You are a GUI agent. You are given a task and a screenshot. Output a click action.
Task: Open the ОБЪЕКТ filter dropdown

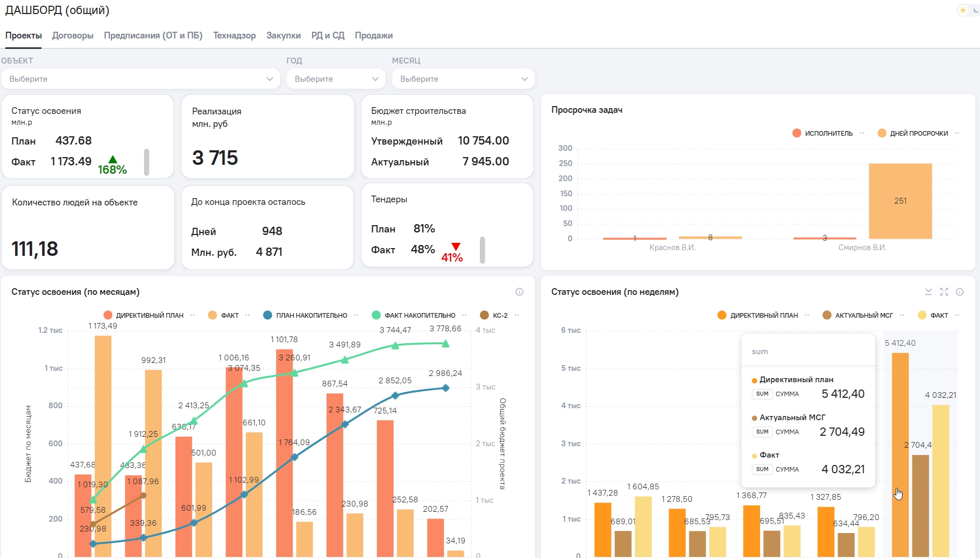140,79
